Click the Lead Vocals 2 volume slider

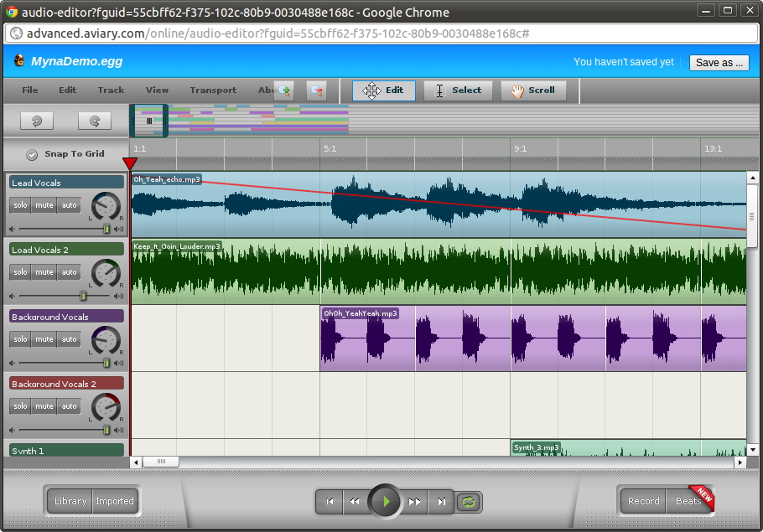(83, 296)
